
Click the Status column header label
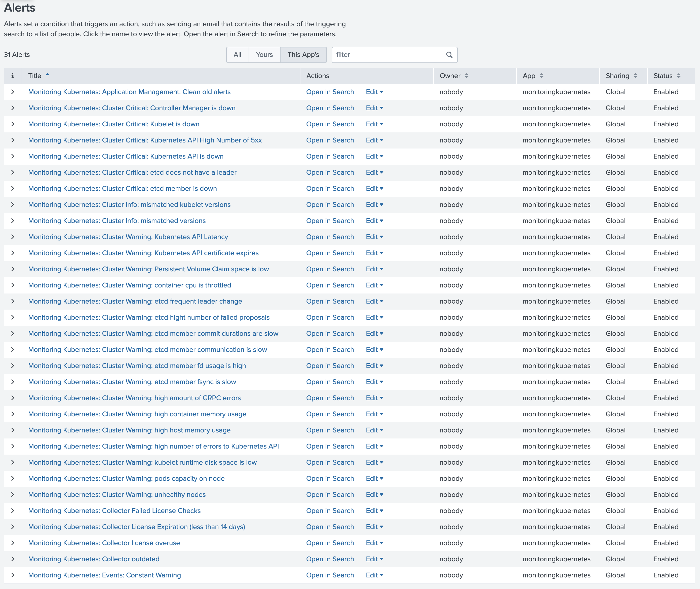(663, 76)
